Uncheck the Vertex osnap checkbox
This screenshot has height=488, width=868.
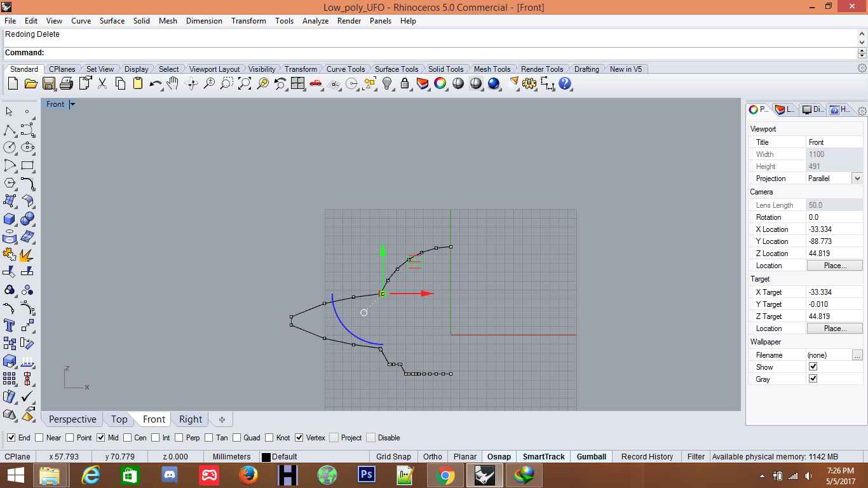pyautogui.click(x=299, y=437)
